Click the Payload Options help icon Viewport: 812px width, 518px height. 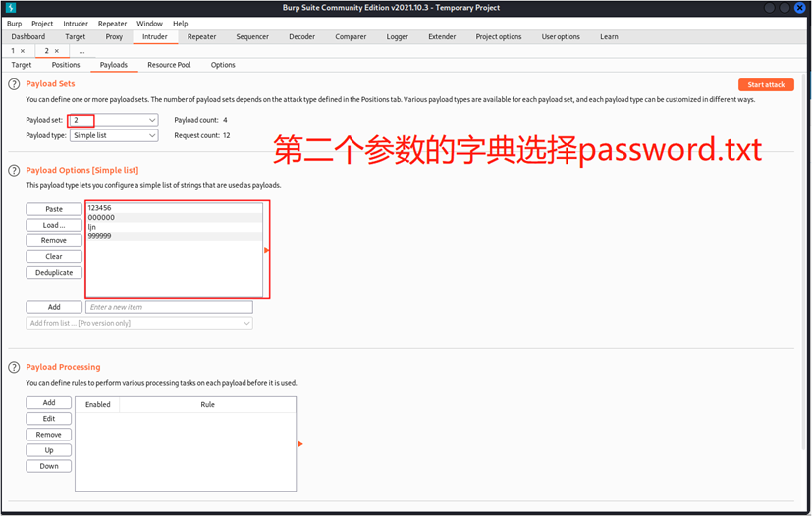tap(14, 171)
